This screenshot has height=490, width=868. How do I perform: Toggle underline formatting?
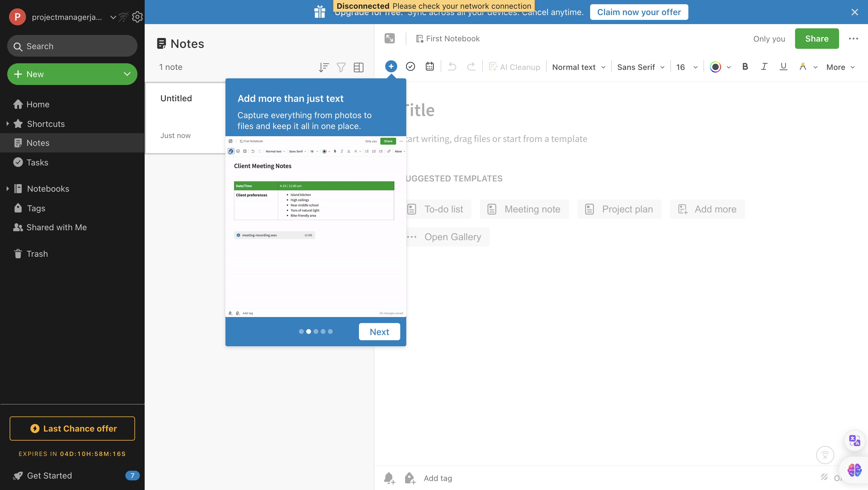tap(783, 67)
